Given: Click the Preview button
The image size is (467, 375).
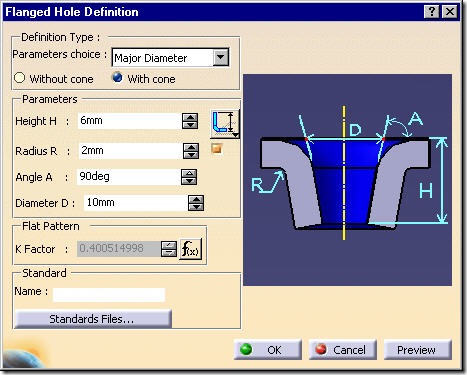Looking at the screenshot, I should pos(418,350).
